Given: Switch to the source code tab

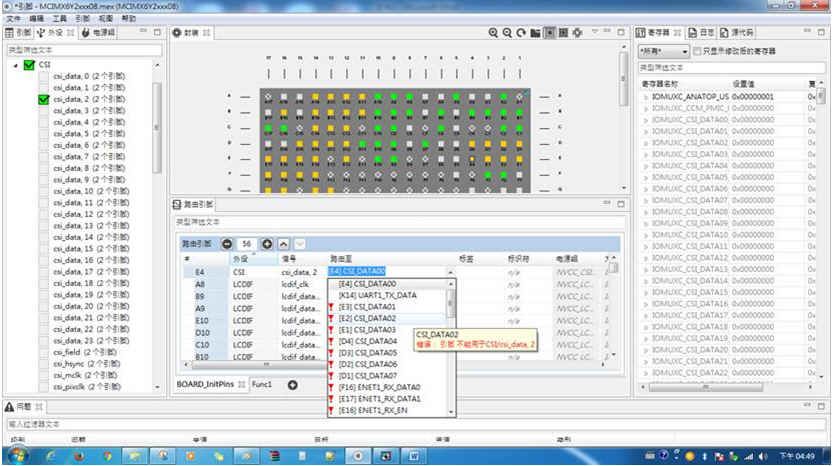Looking at the screenshot, I should pyautogui.click(x=737, y=32).
